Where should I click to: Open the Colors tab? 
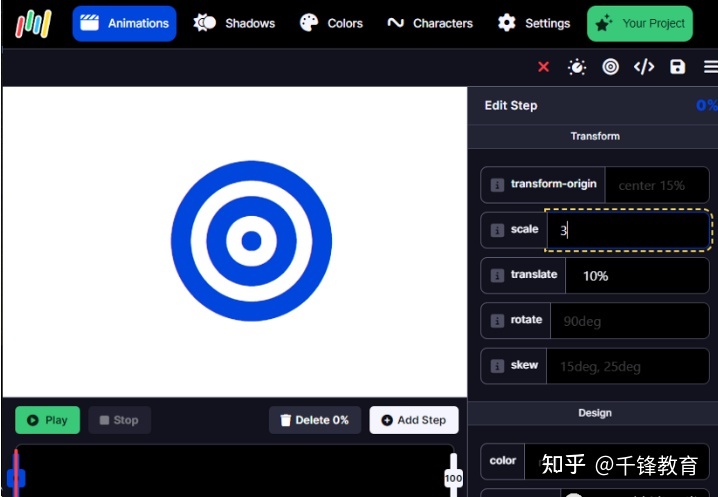(x=331, y=23)
